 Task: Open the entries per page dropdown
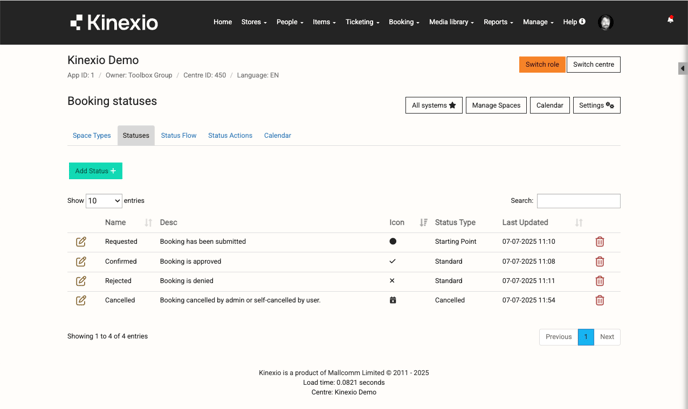104,201
